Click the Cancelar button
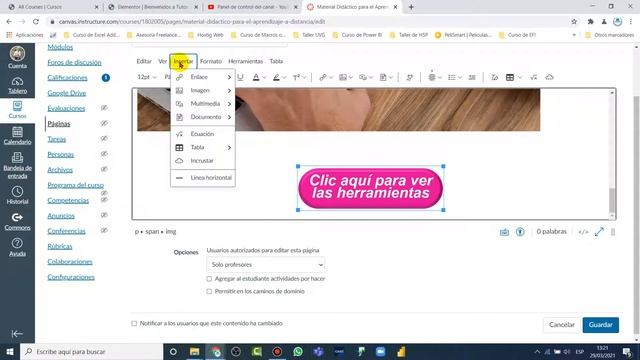 tap(562, 325)
